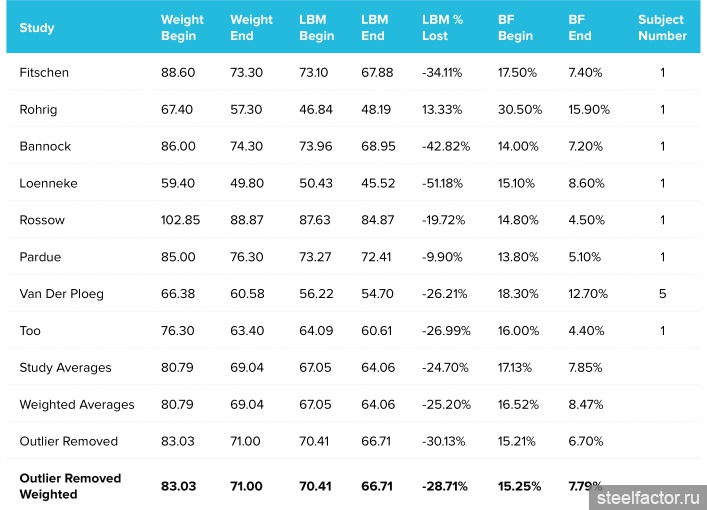The height and width of the screenshot is (510, 707).
Task: Select the Study Averages row label
Action: click(66, 368)
